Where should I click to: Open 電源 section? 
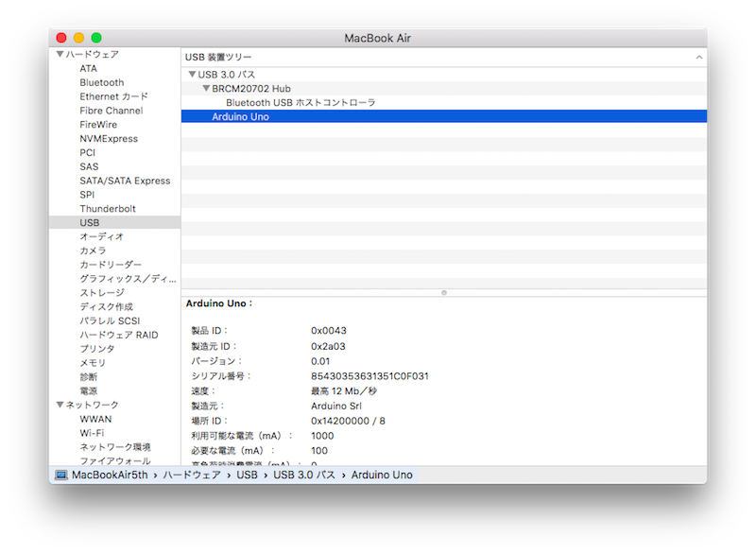pos(88,390)
